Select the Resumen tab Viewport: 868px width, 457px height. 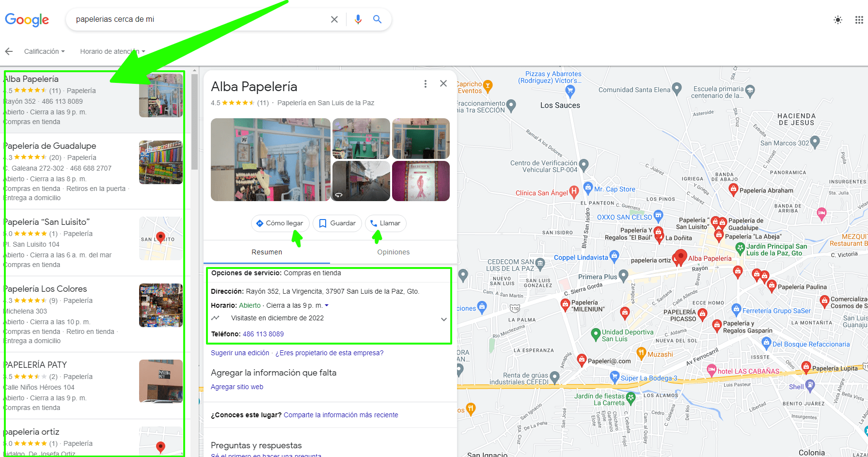click(x=267, y=252)
